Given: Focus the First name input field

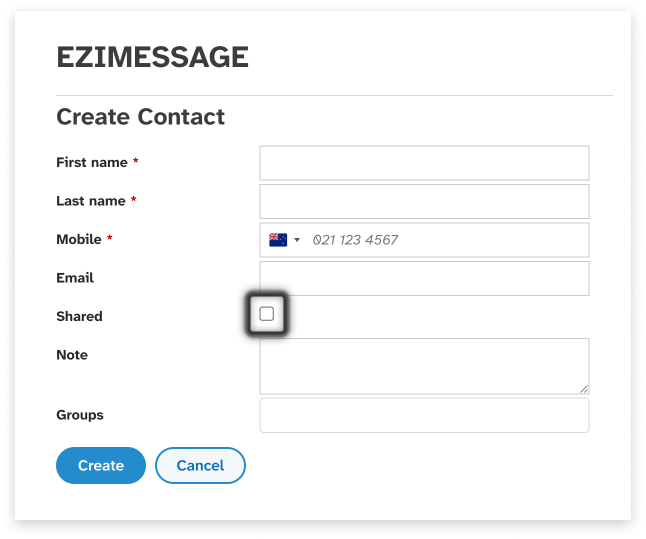Looking at the screenshot, I should [x=424, y=163].
